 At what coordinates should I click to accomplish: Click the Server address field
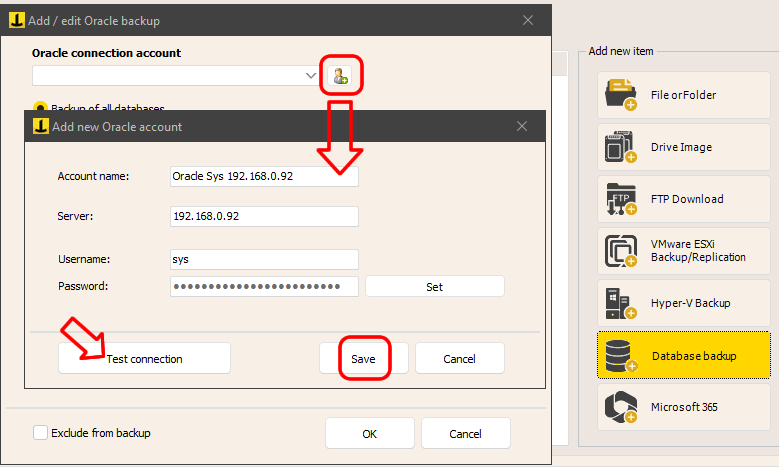[264, 216]
